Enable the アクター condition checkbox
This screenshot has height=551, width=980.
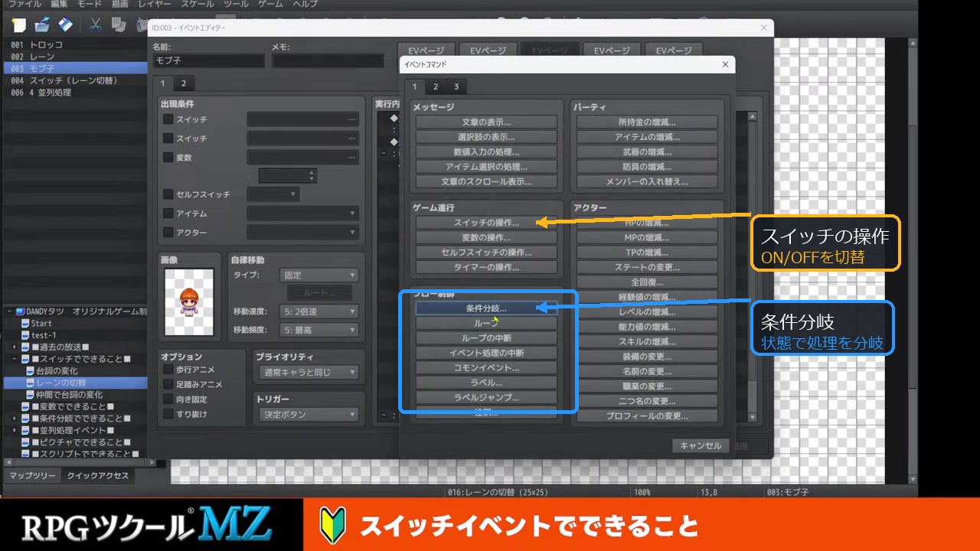point(168,233)
